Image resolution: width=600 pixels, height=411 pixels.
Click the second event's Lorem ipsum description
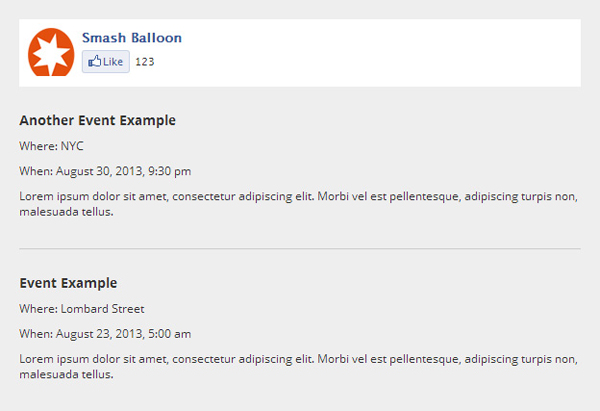coord(298,359)
